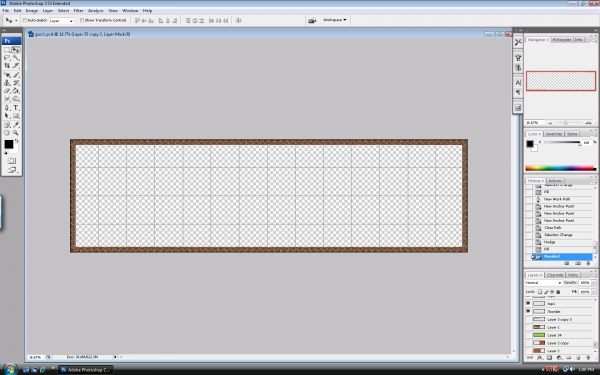Open Tool Presets panel icon in dock
Viewport: 600px width, 375px height.
tap(518, 42)
